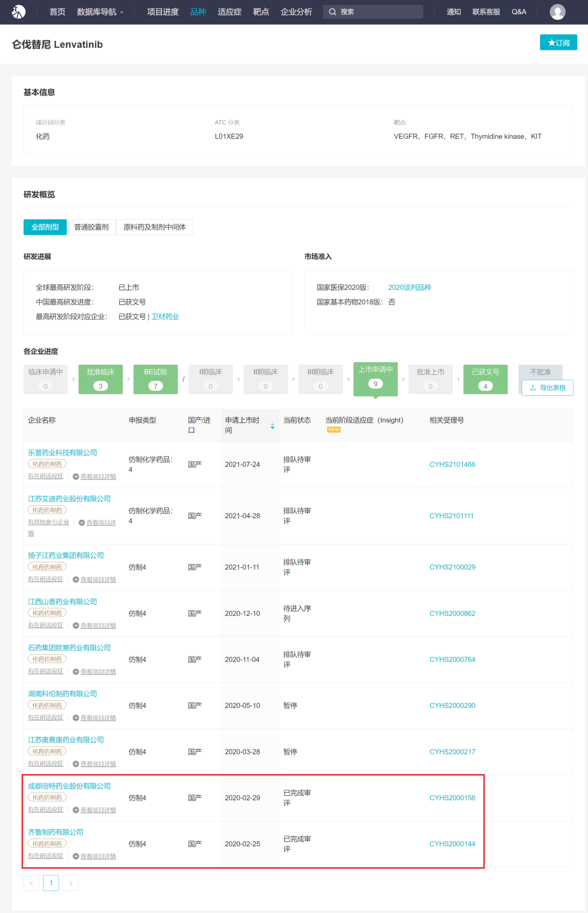The height and width of the screenshot is (913, 588).
Task: Select the 全部剂型 tab
Action: (45, 227)
